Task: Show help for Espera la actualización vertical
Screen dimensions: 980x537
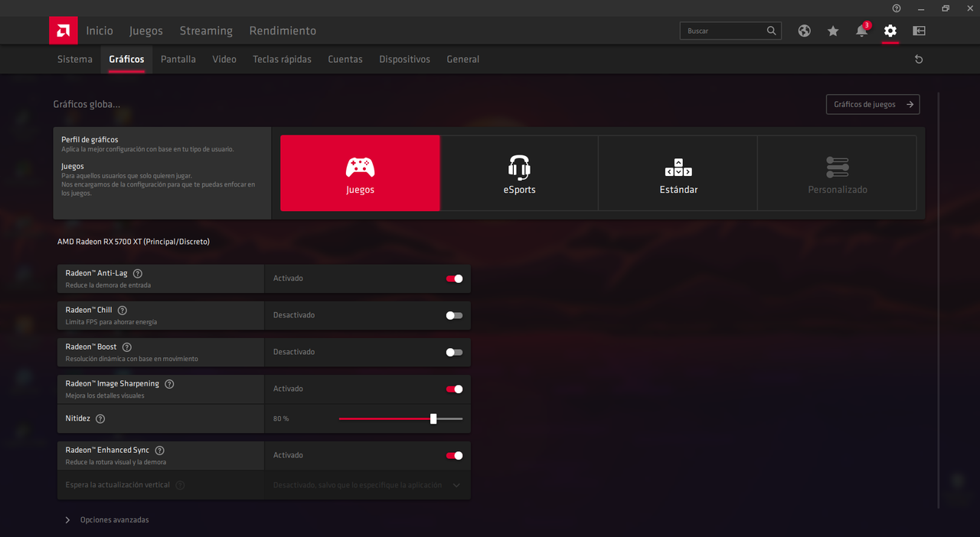Action: [180, 485]
